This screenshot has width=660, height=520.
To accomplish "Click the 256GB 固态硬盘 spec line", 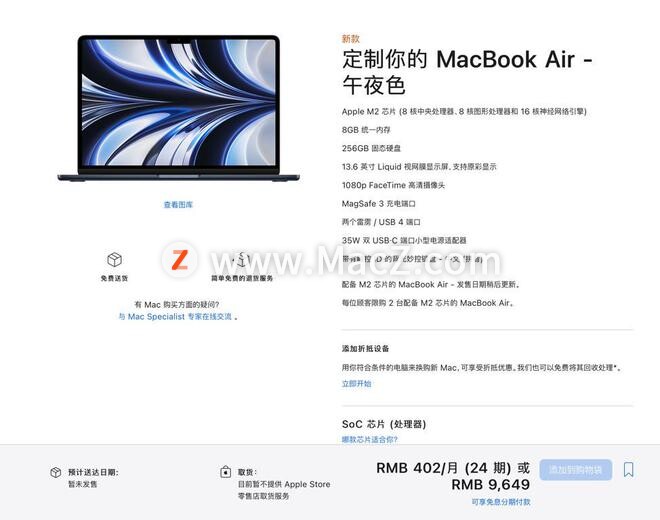I will pyautogui.click(x=371, y=148).
